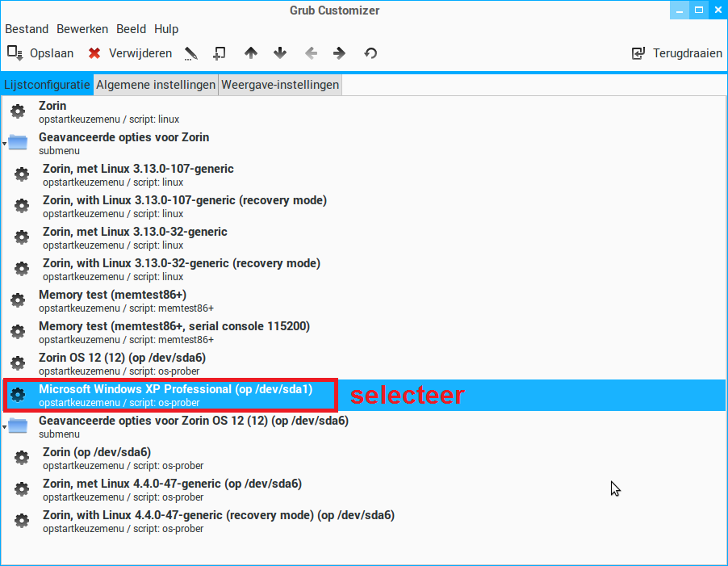Viewport: 728px width, 566px height.
Task: Click gear icon of Zorin entry
Action: coord(18,111)
